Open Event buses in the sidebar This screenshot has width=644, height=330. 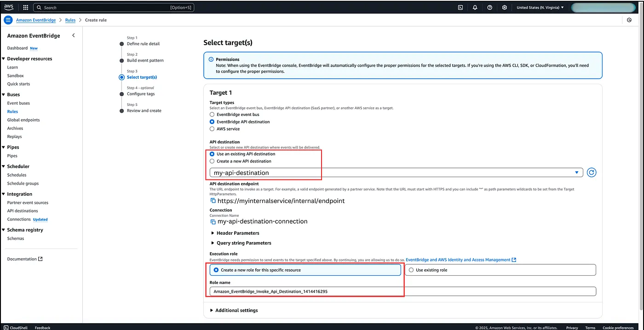(x=18, y=103)
